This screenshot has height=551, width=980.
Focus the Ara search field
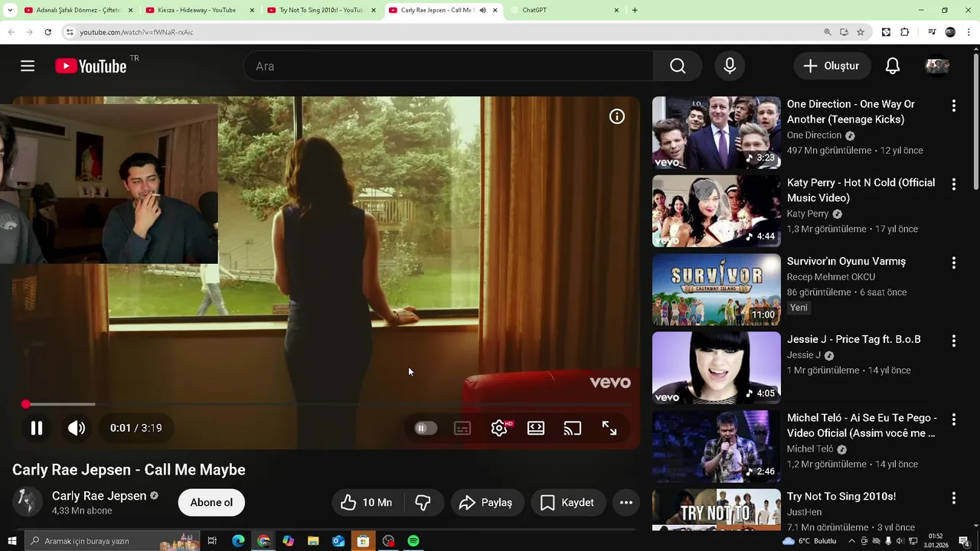tap(449, 66)
